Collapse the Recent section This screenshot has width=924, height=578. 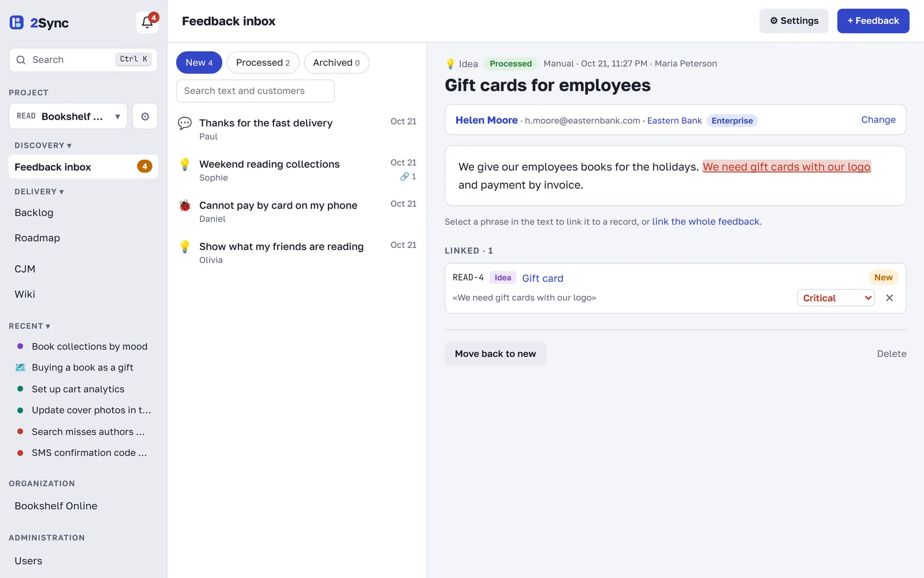tap(29, 326)
